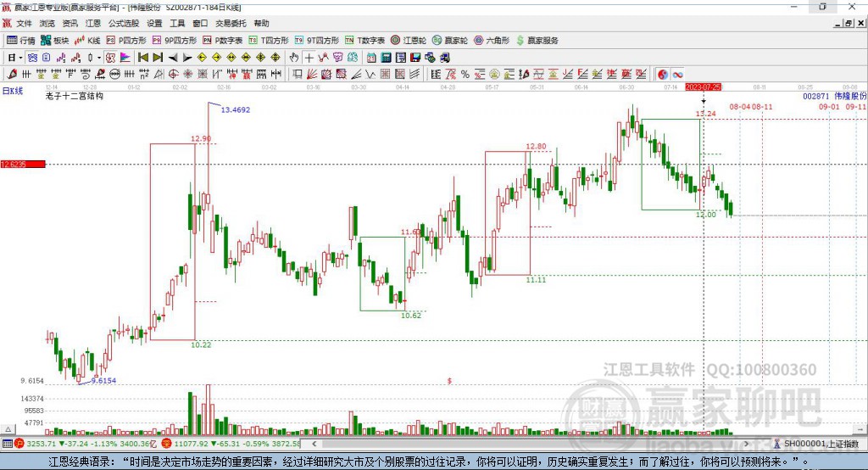
Task: Click the SH000001 上证指数 status entry
Action: pyautogui.click(x=816, y=444)
